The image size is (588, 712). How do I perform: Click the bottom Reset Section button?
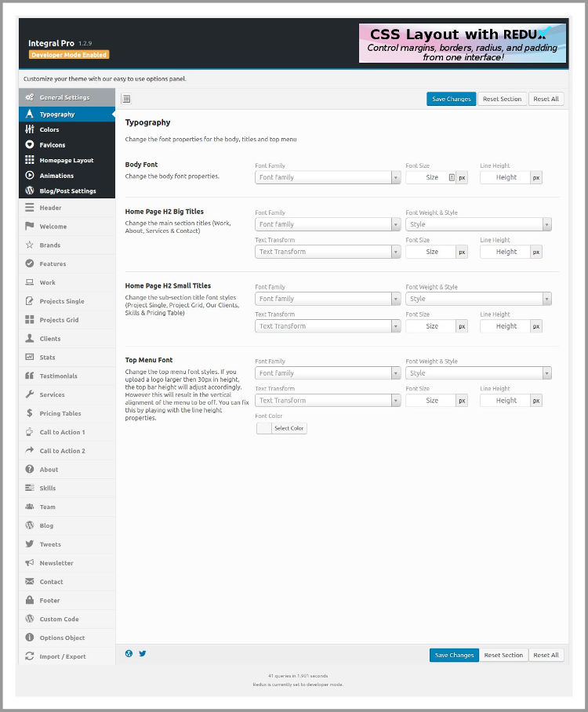(x=503, y=655)
